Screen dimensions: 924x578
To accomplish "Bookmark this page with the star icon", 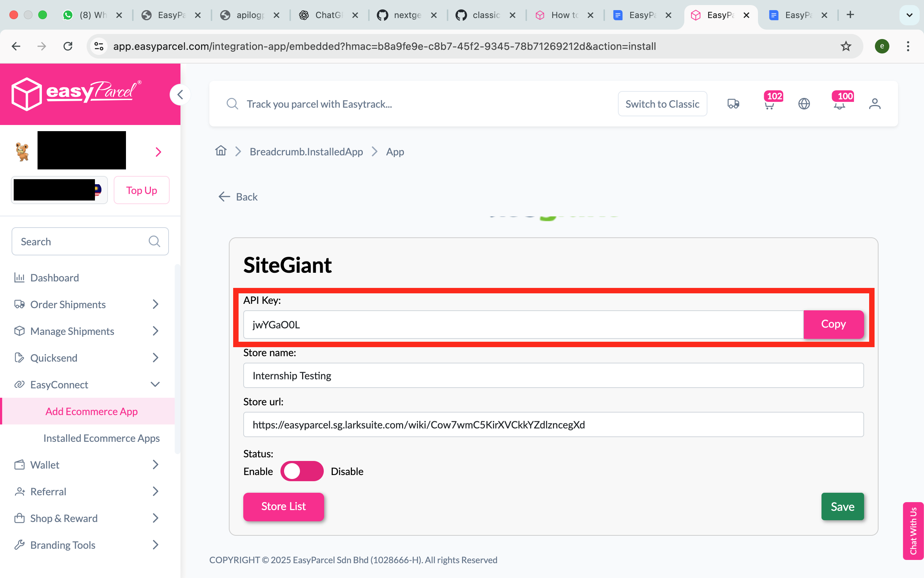I will click(x=846, y=46).
